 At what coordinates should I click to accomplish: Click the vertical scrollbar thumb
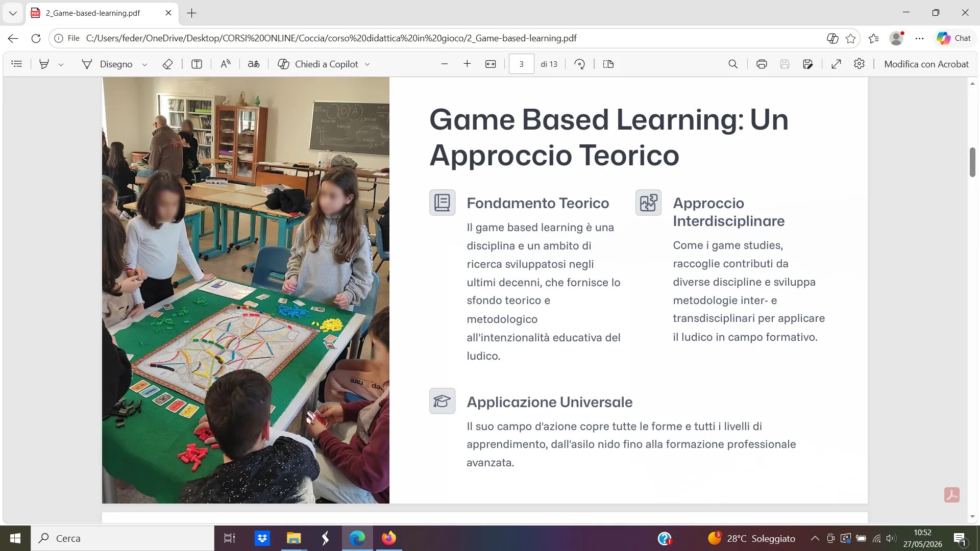[x=972, y=162]
